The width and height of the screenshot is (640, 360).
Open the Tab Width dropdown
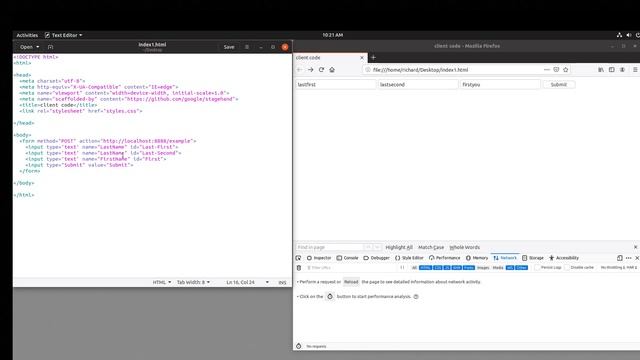[193, 282]
